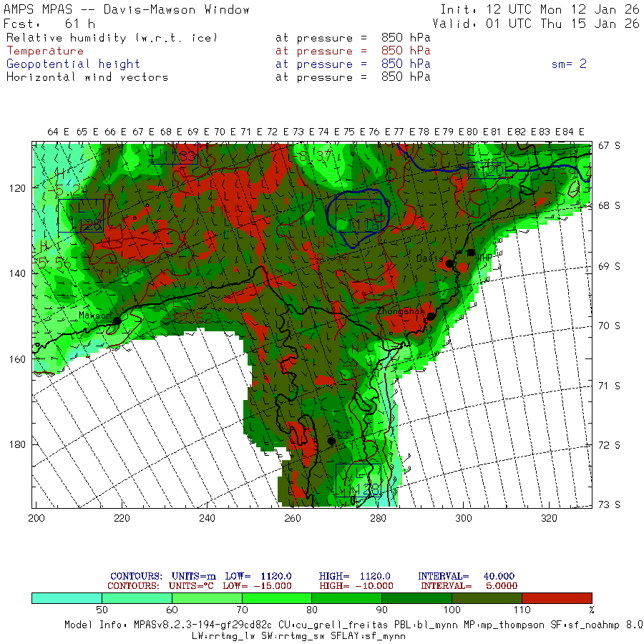Screen dimensions: 644x644
Task: Select the 60-70% color bar segment
Action: pyautogui.click(x=207, y=598)
